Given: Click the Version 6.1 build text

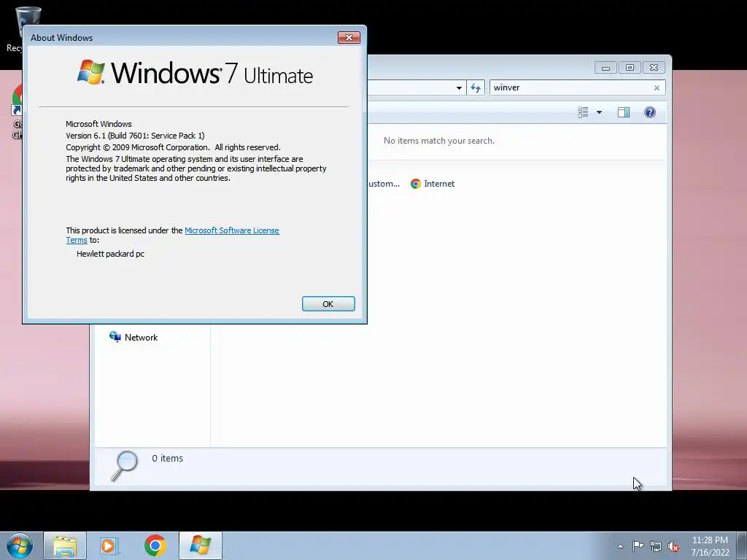Looking at the screenshot, I should tap(135, 136).
